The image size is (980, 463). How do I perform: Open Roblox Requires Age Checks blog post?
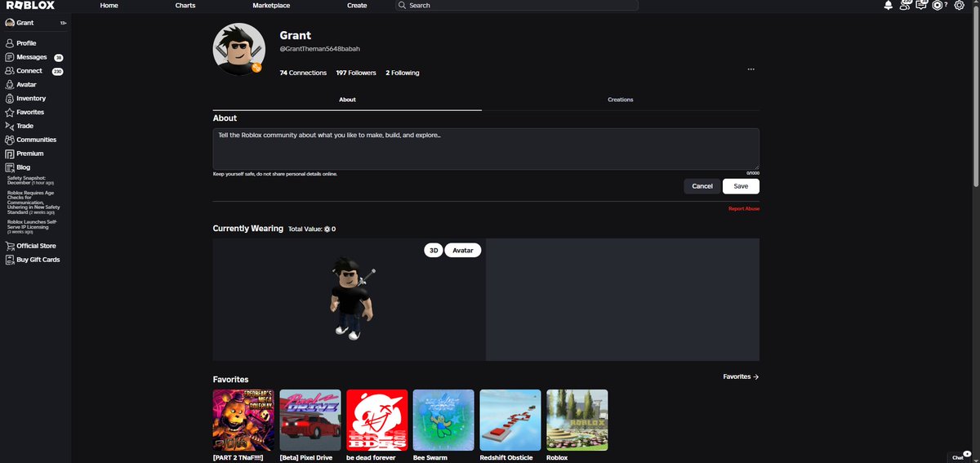(35, 203)
